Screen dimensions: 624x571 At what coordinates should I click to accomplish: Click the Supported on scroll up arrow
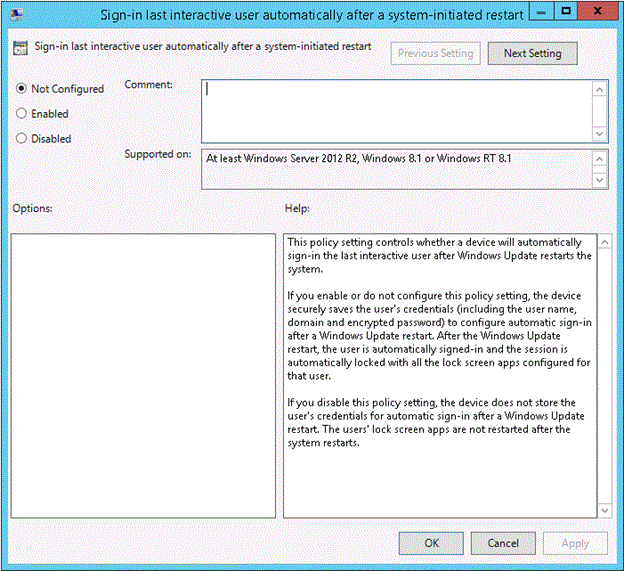pyautogui.click(x=599, y=159)
